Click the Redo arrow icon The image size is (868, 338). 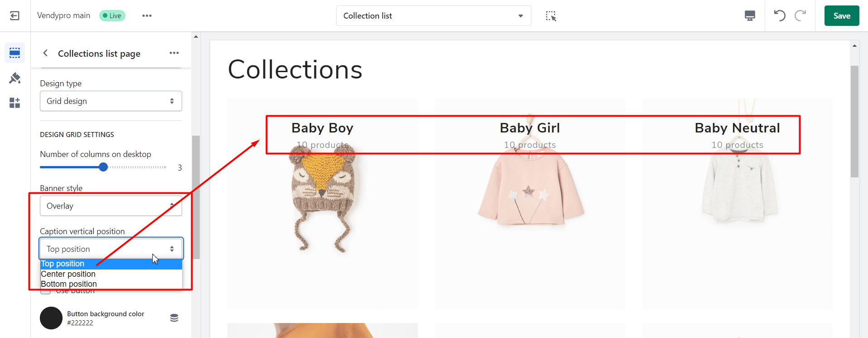pyautogui.click(x=800, y=15)
